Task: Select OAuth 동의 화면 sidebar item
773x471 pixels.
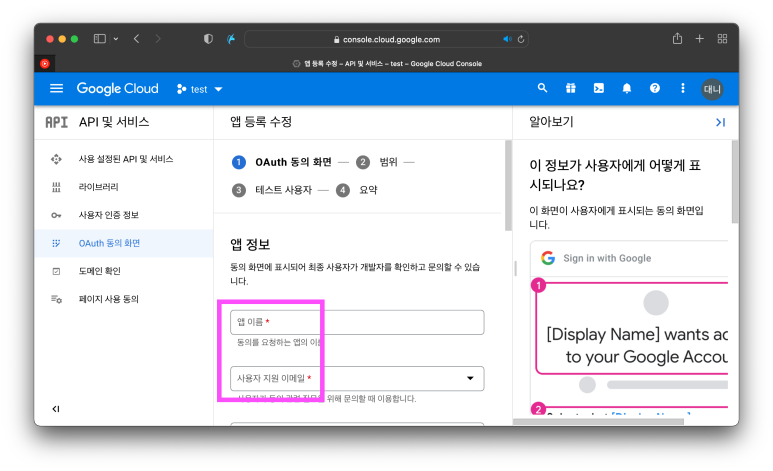Action: tap(123, 243)
